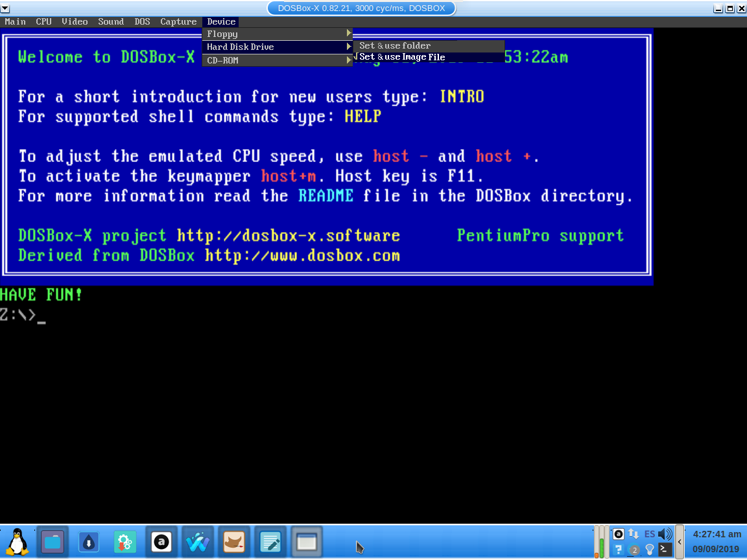Image resolution: width=747 pixels, height=560 pixels.
Task: Select 'Set & use Image File' option
Action: coord(401,57)
